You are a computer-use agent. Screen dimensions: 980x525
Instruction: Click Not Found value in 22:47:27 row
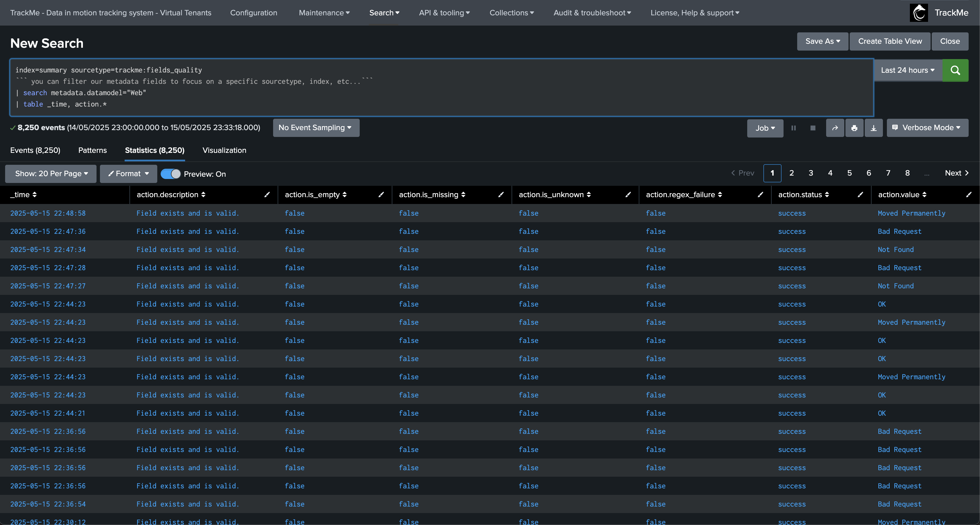[x=896, y=286]
